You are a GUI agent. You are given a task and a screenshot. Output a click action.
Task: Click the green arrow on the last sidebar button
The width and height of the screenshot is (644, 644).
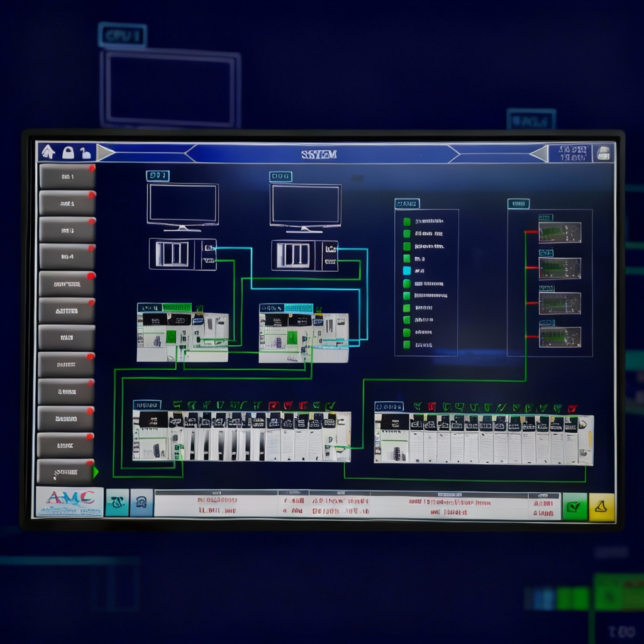96,472
